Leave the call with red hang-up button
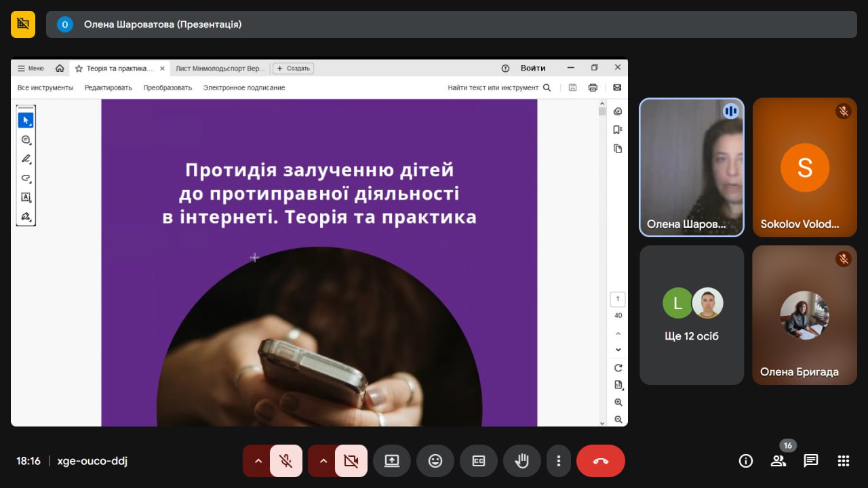The height and width of the screenshot is (488, 868). point(601,461)
